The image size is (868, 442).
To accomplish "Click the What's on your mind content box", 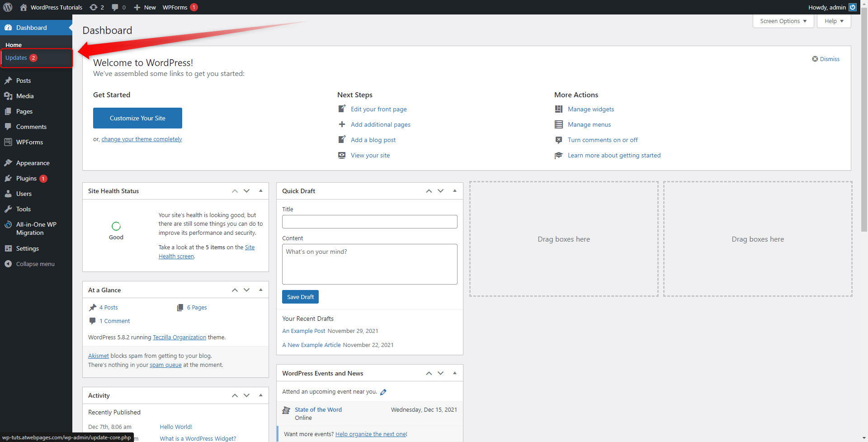I will 370,264.
